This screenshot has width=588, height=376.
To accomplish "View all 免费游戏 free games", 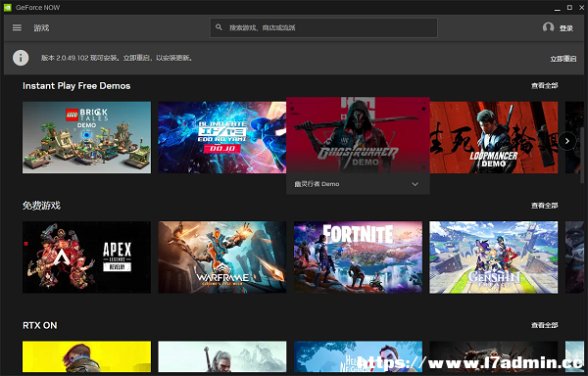I will click(545, 206).
